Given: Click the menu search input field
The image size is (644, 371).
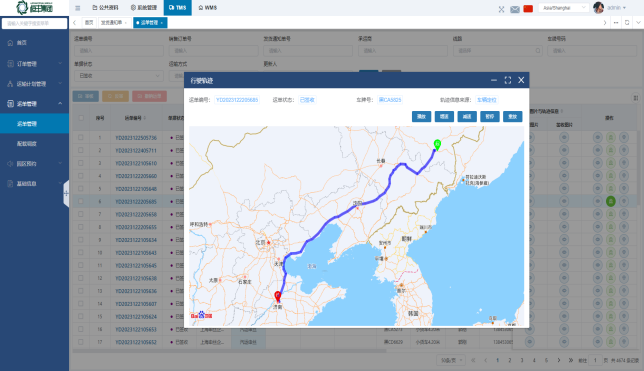Looking at the screenshot, I should pyautogui.click(x=34, y=23).
